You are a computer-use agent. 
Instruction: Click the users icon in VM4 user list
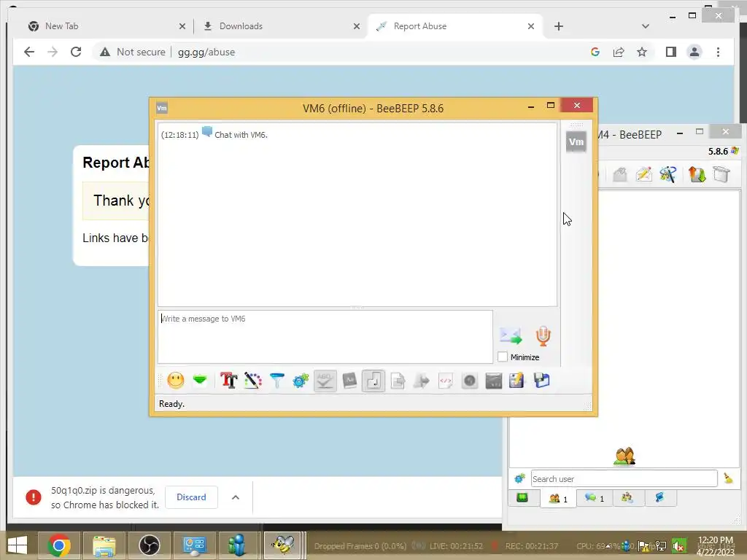(624, 456)
